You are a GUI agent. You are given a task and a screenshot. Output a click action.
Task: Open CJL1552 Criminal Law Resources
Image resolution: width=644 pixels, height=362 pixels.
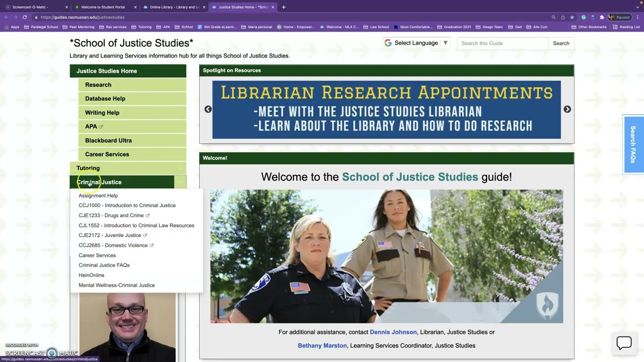(x=136, y=226)
